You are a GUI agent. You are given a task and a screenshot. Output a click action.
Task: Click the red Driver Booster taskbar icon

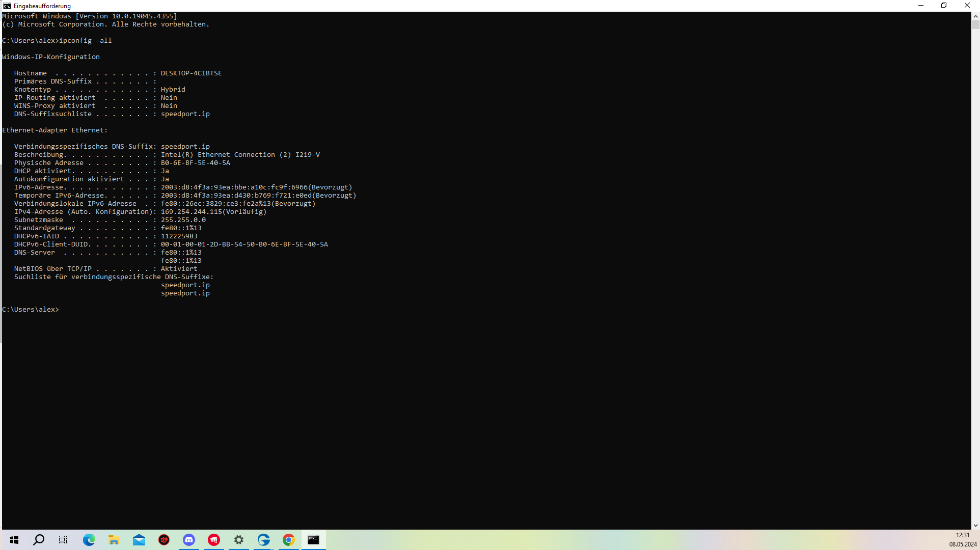[164, 540]
